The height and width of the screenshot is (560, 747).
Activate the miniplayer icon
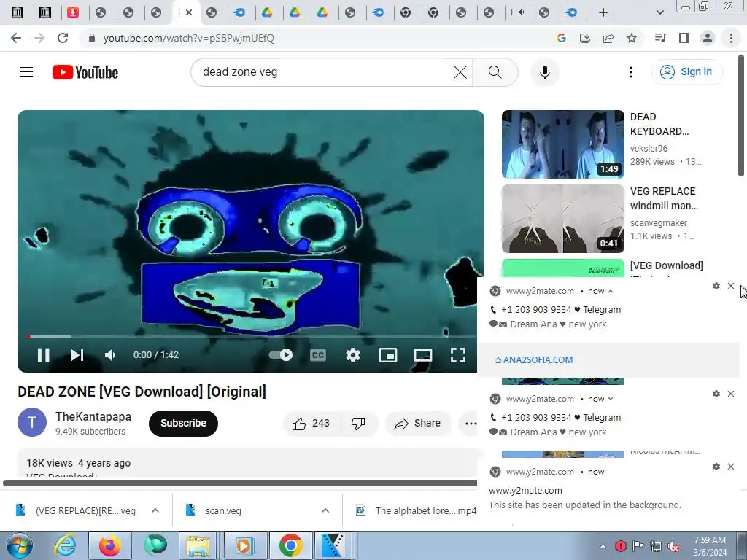pyautogui.click(x=388, y=355)
